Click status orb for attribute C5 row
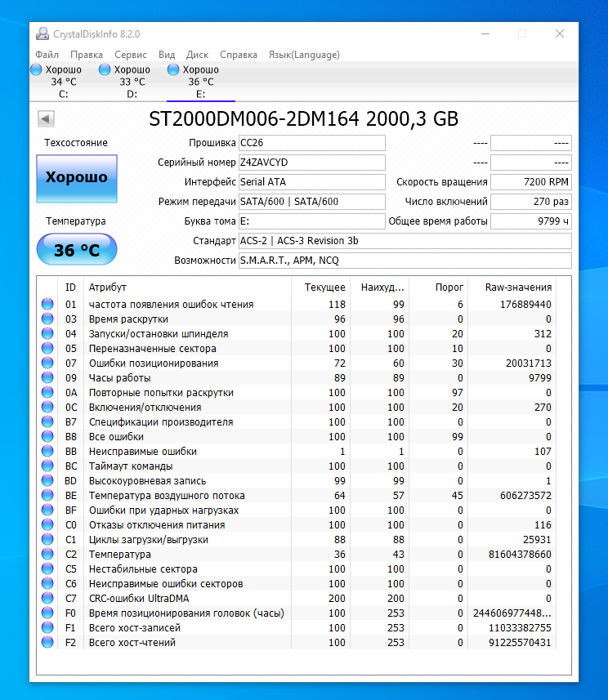608x700 pixels. point(47,568)
